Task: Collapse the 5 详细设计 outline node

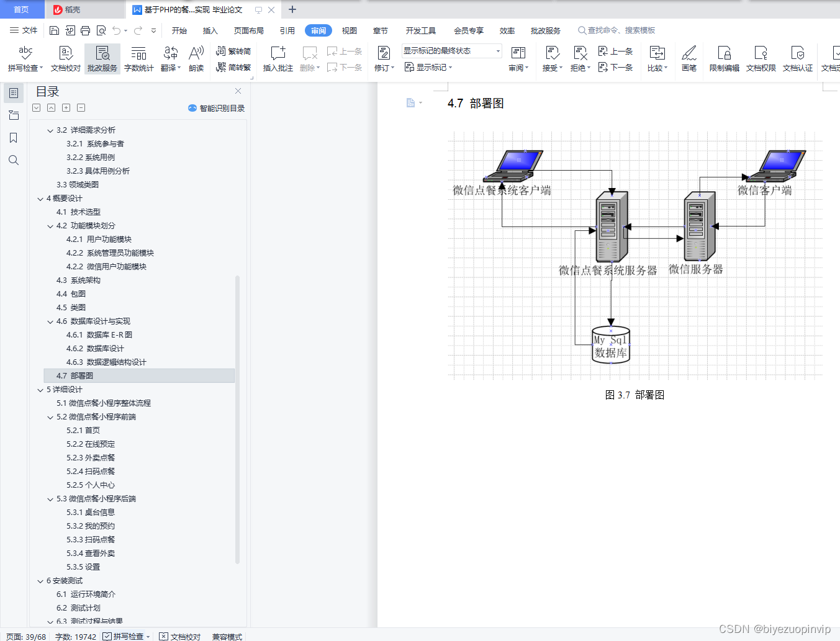Action: (40, 390)
